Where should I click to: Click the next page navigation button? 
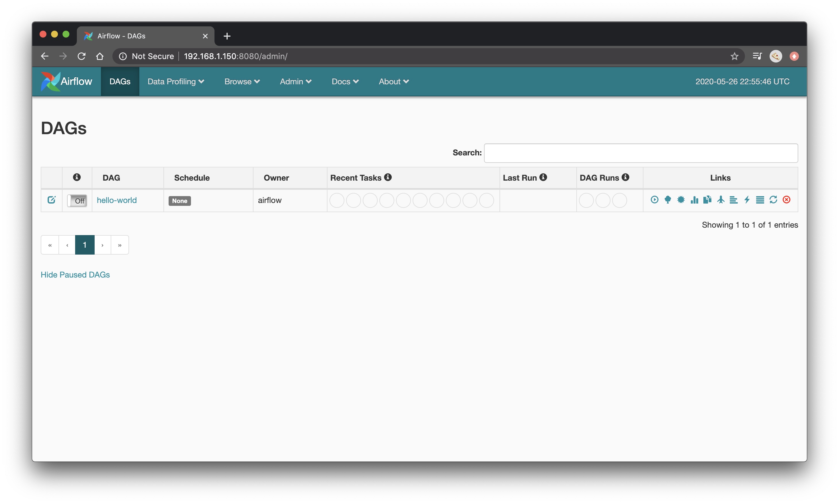[x=102, y=245]
